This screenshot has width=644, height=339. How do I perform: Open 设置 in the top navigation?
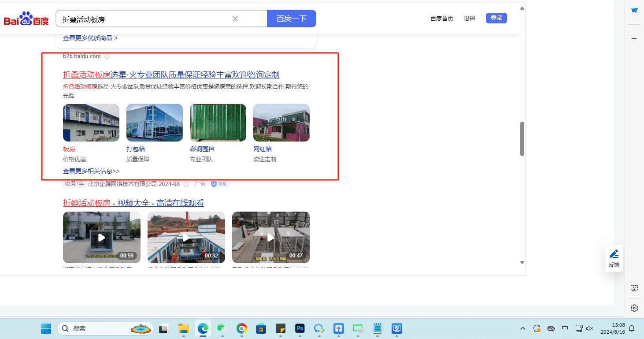[470, 19]
